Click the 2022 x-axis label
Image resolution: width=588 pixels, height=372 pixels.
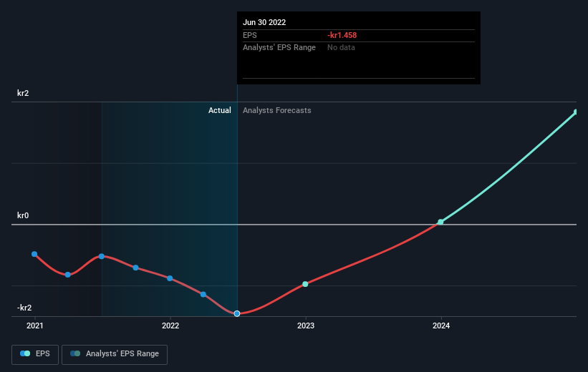click(170, 326)
